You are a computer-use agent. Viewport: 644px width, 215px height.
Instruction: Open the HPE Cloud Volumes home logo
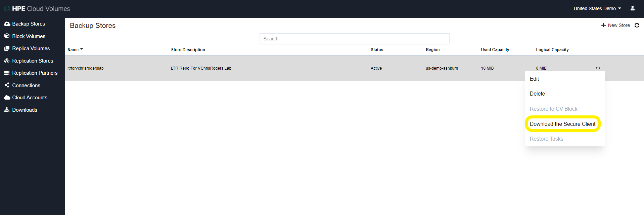coord(37,8)
